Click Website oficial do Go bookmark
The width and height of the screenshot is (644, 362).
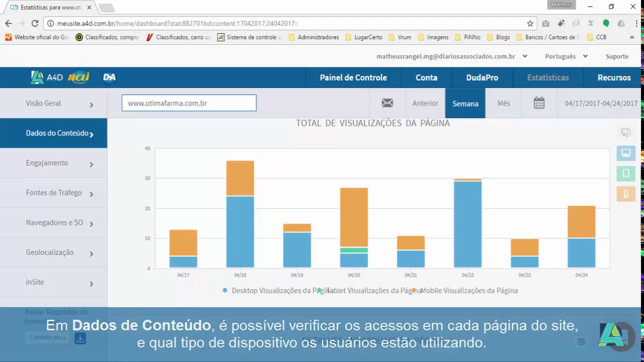pos(36,37)
